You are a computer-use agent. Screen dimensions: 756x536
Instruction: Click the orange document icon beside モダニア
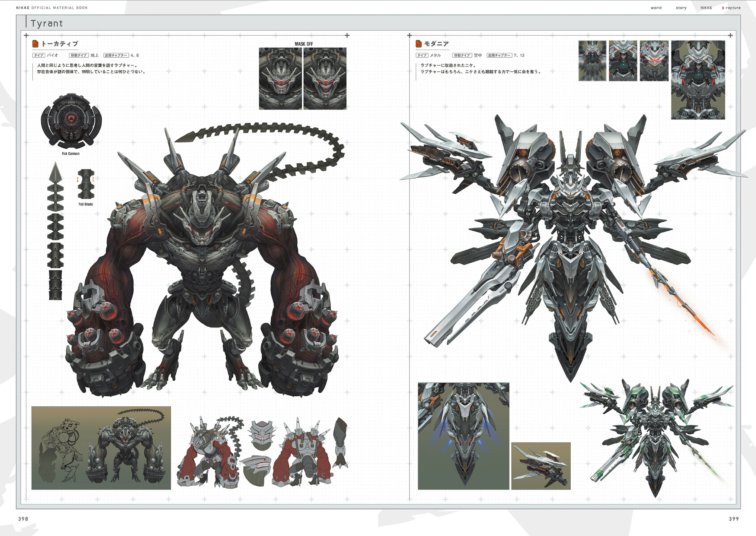pos(418,44)
